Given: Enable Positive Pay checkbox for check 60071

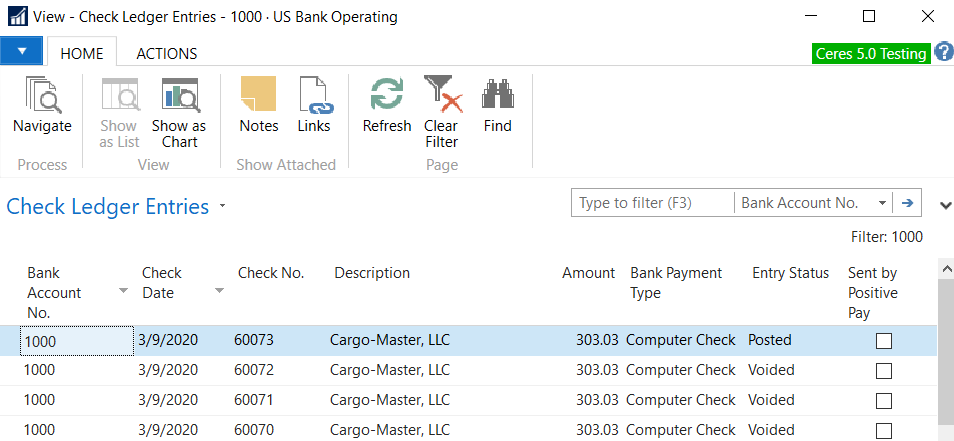Looking at the screenshot, I should [883, 401].
